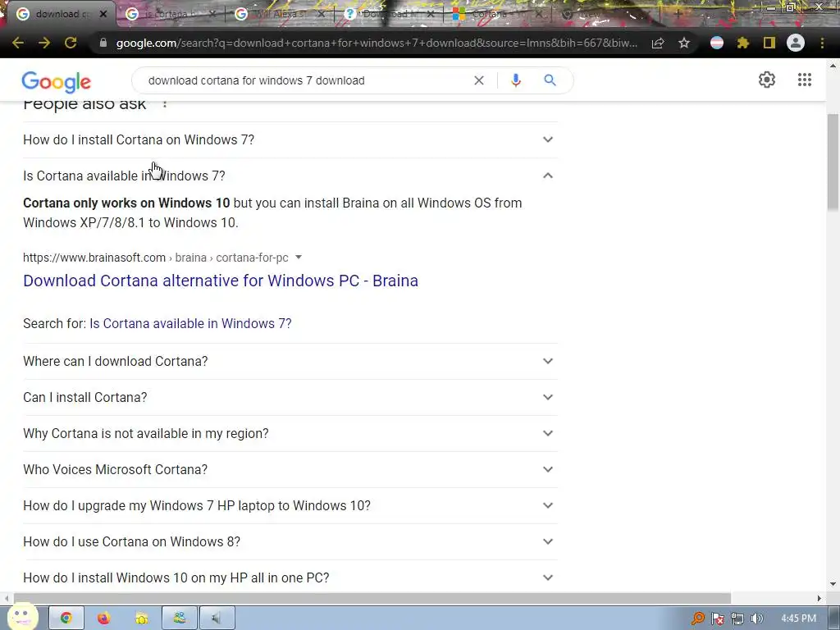Click Show desktop strip by clock
840x630 pixels.
pyautogui.click(x=833, y=619)
